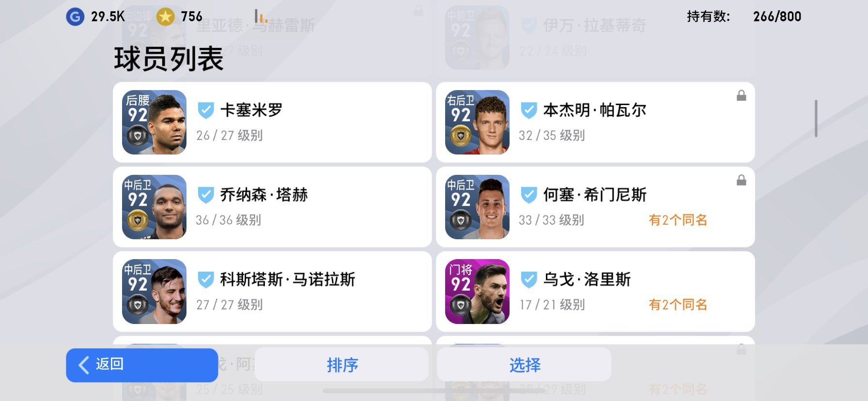Viewport: 868px width, 401px height.
Task: Open the bar chart stats icon
Action: point(261,16)
